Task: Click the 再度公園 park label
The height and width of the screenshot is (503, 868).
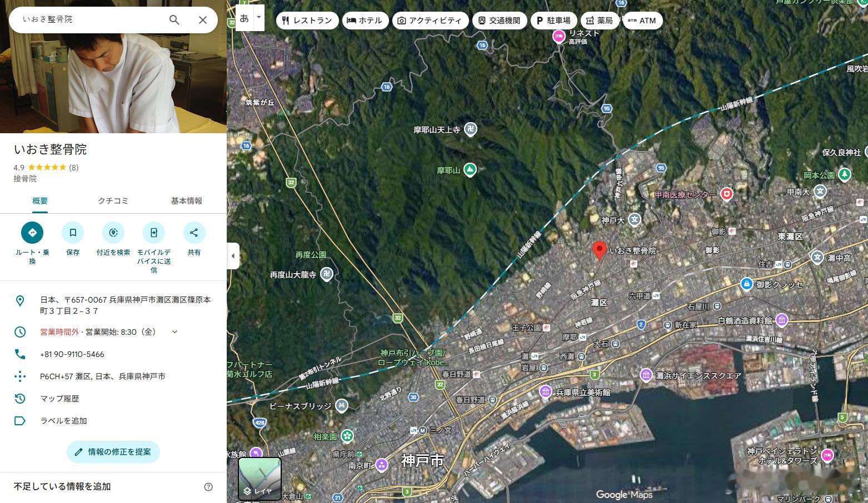Action: point(311,255)
